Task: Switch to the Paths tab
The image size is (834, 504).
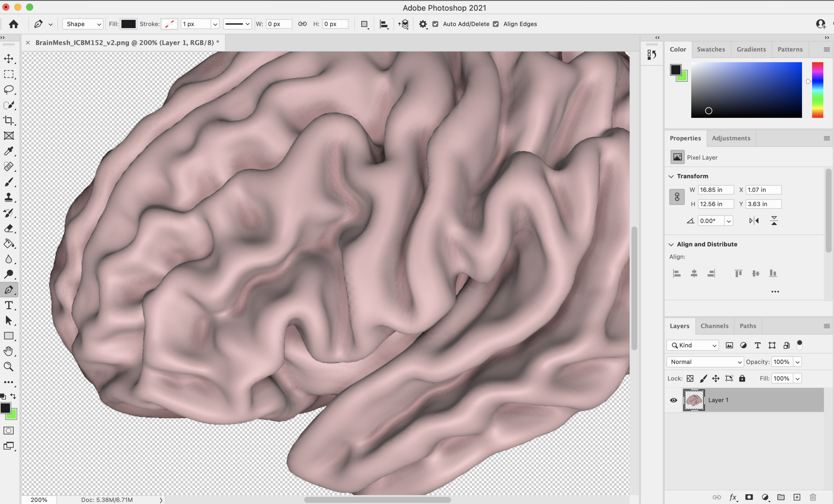Action: 748,326
